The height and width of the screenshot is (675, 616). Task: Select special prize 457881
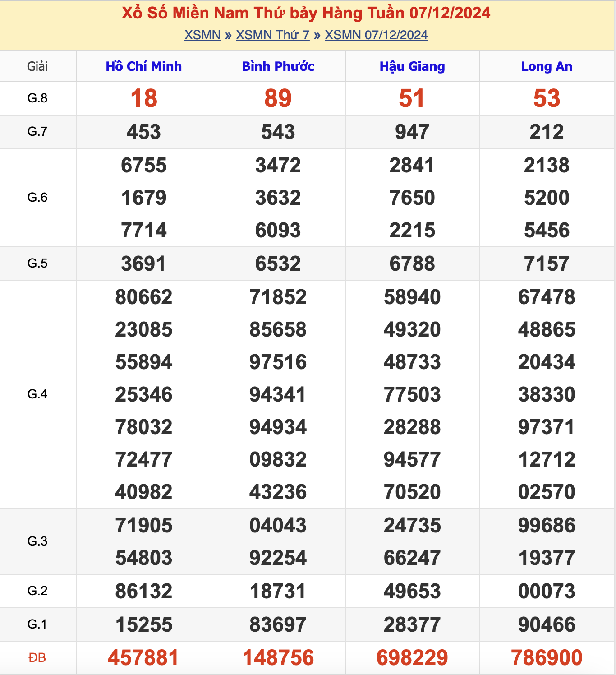pyautogui.click(x=144, y=658)
